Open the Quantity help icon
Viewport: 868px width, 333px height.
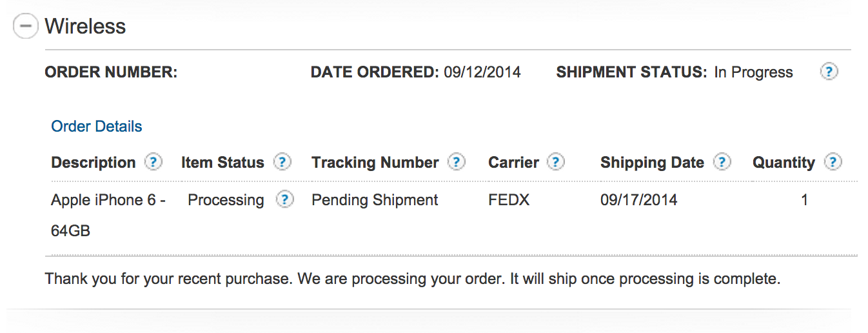click(833, 161)
